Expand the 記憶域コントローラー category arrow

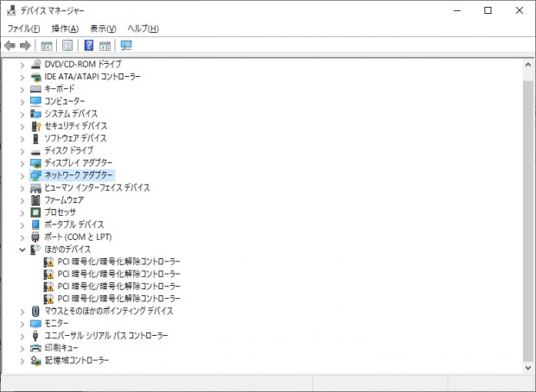[x=22, y=361]
